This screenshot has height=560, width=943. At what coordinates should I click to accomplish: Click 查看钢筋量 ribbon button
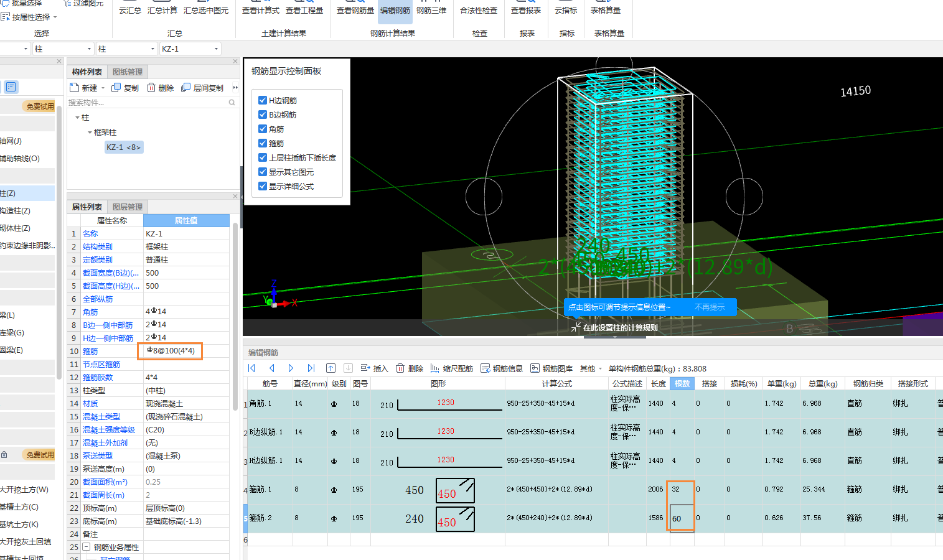[355, 7]
